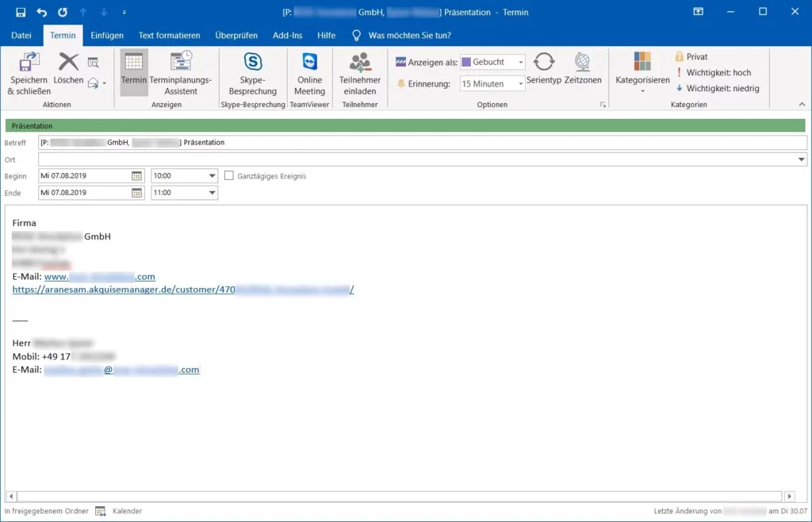Viewport: 812px width, 522px height.
Task: Click inside the Ort field
Action: tap(317, 159)
